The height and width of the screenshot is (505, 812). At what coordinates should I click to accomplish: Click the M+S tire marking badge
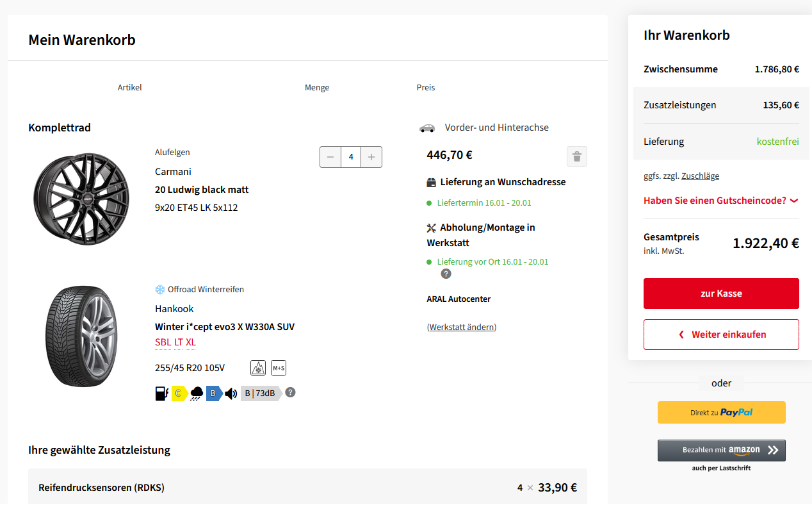[x=278, y=368]
